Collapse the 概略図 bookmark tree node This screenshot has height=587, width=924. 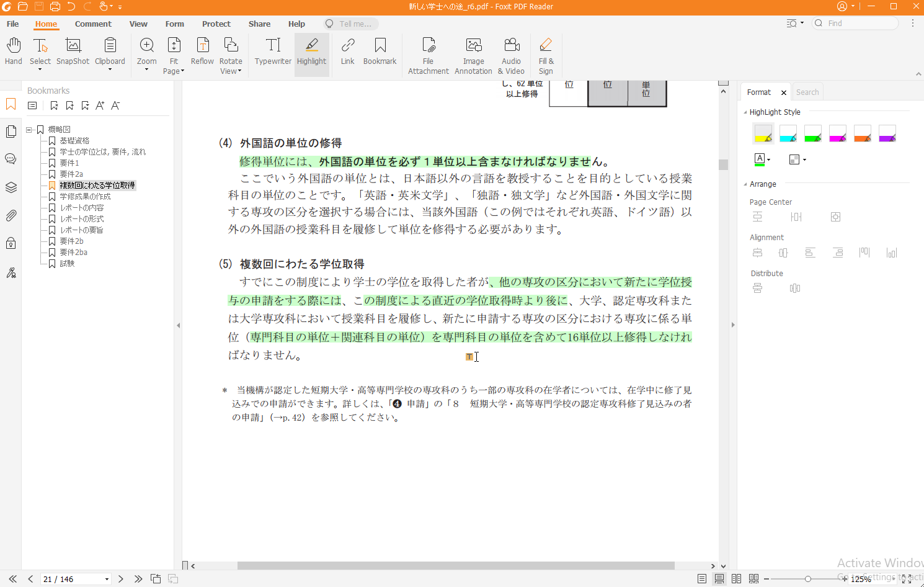pos(29,130)
